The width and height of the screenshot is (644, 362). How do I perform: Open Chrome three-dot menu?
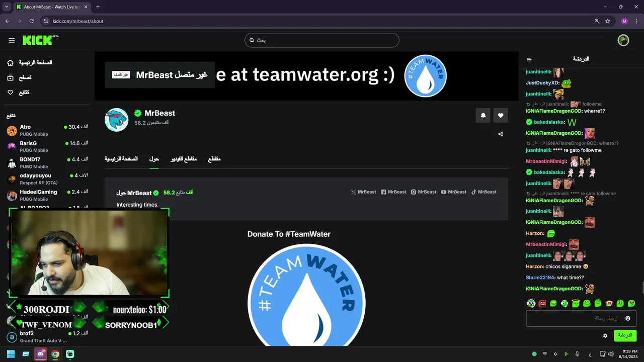click(636, 21)
